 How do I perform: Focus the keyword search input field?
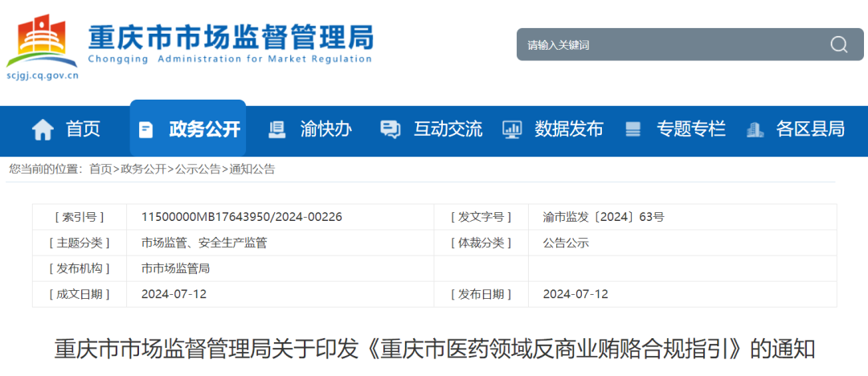(x=667, y=45)
